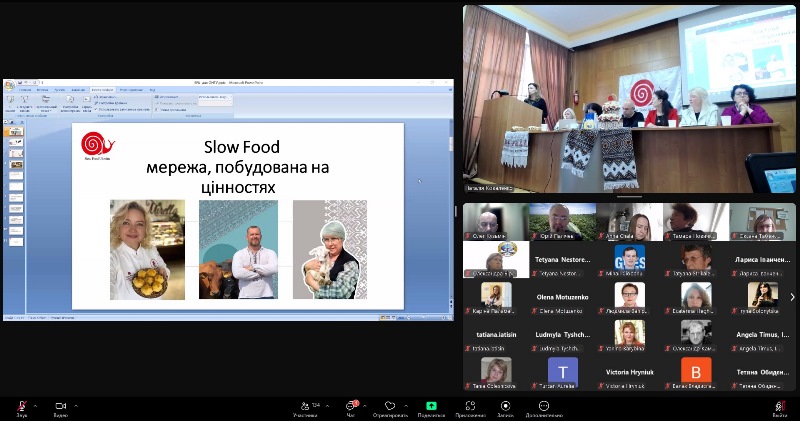Select Olena Motuzenko participant tile

point(563,297)
